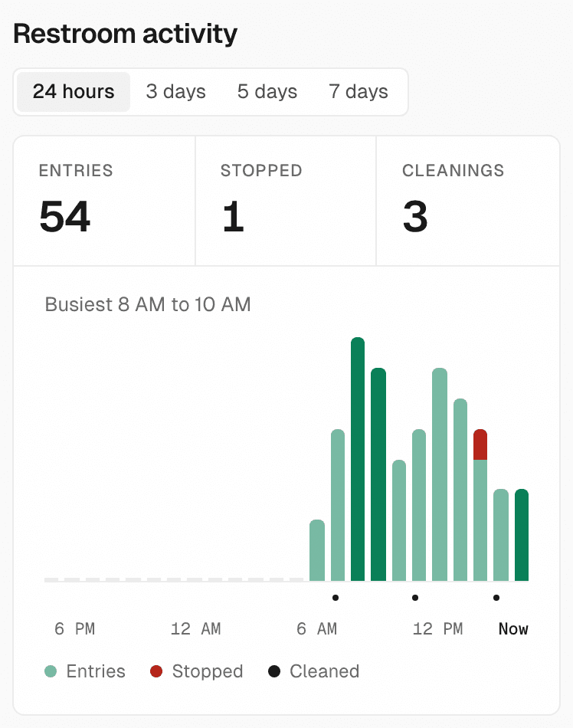Switch to the 3 days range
This screenshot has width=573, height=728.
pos(176,91)
